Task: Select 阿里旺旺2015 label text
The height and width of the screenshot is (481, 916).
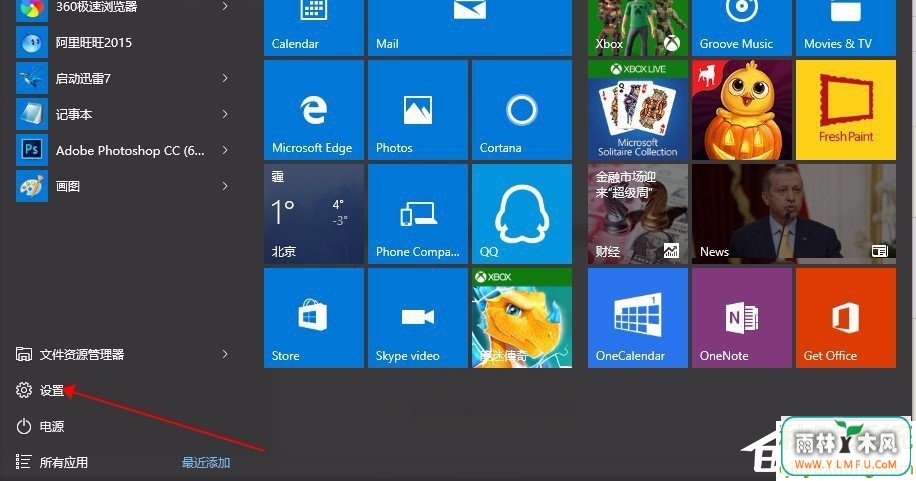Action: pos(93,43)
